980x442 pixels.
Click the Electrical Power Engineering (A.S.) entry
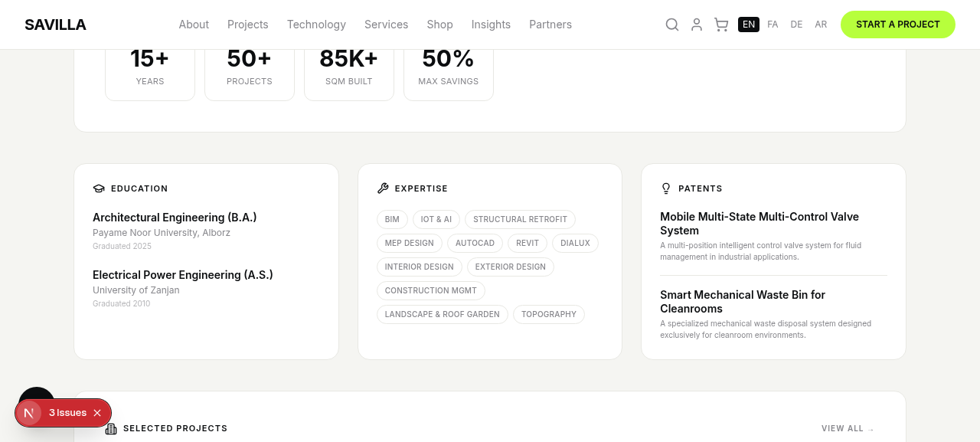[183, 275]
